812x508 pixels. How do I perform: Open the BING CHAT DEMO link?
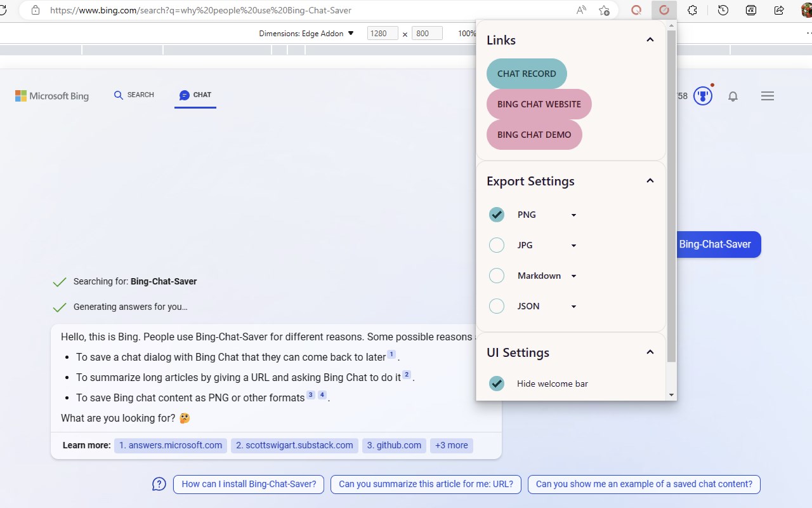(x=534, y=135)
